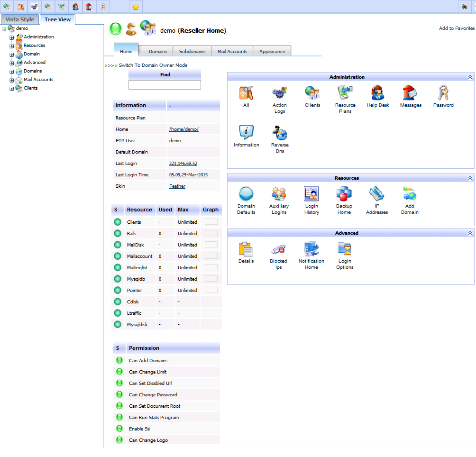This screenshot has width=476, height=457.
Task: Open Resource Plans icon
Action: pyautogui.click(x=345, y=93)
